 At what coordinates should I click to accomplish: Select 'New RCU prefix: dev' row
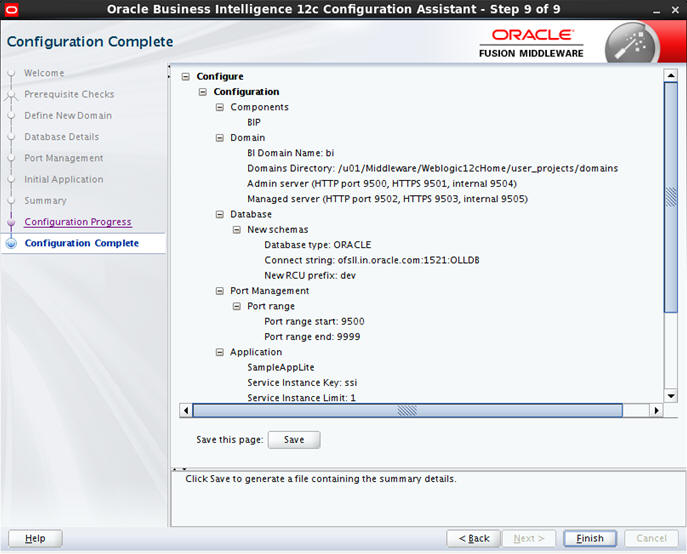tap(310, 275)
